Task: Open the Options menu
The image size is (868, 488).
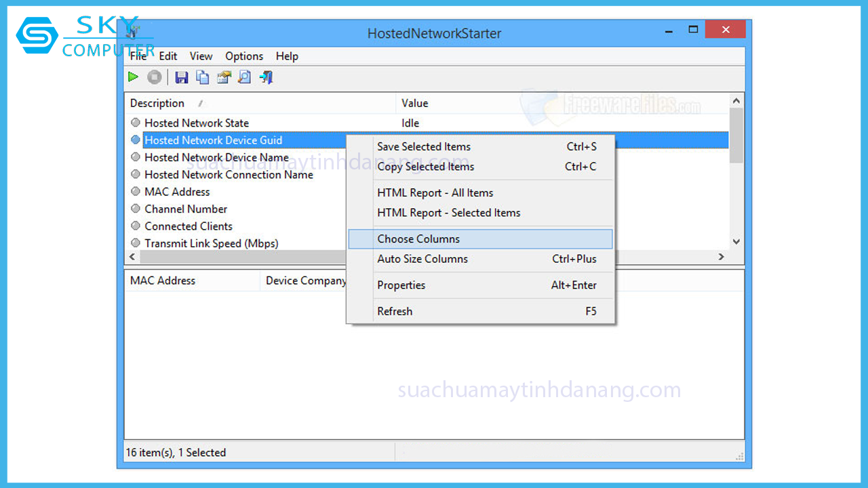Action: (x=244, y=56)
